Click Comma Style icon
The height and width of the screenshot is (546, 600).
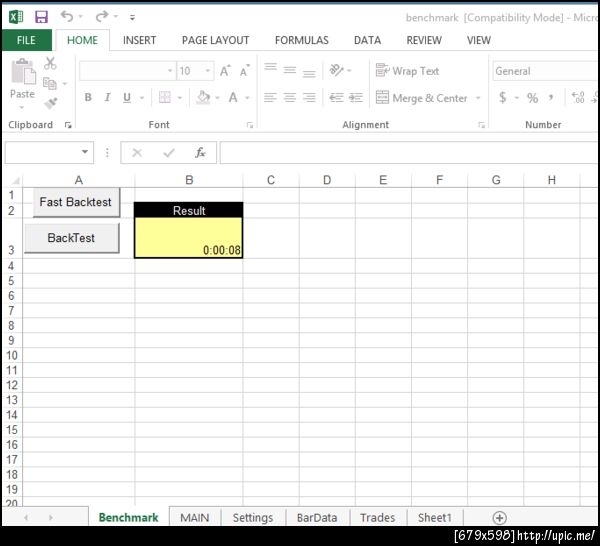[551, 97]
